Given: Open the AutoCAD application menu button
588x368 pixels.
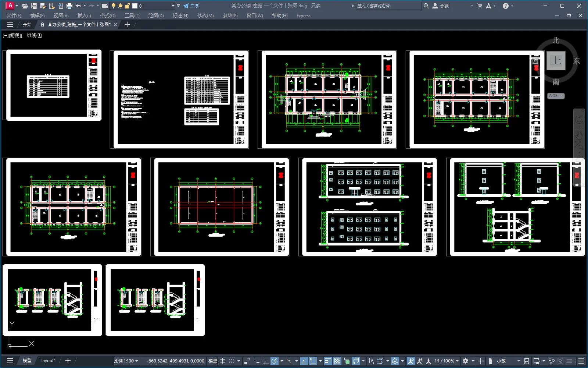Looking at the screenshot, I should (x=11, y=6).
